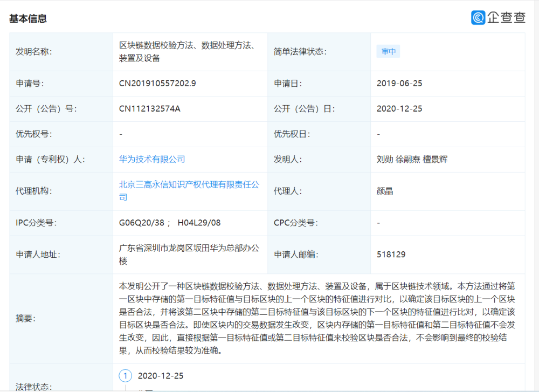Click the 申请号 field label
This screenshot has width=539, height=392.
point(30,84)
